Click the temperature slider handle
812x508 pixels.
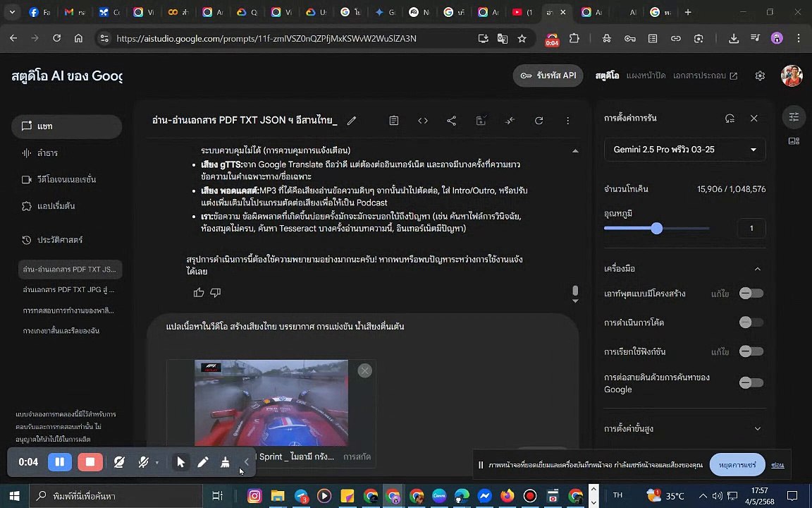[657, 228]
